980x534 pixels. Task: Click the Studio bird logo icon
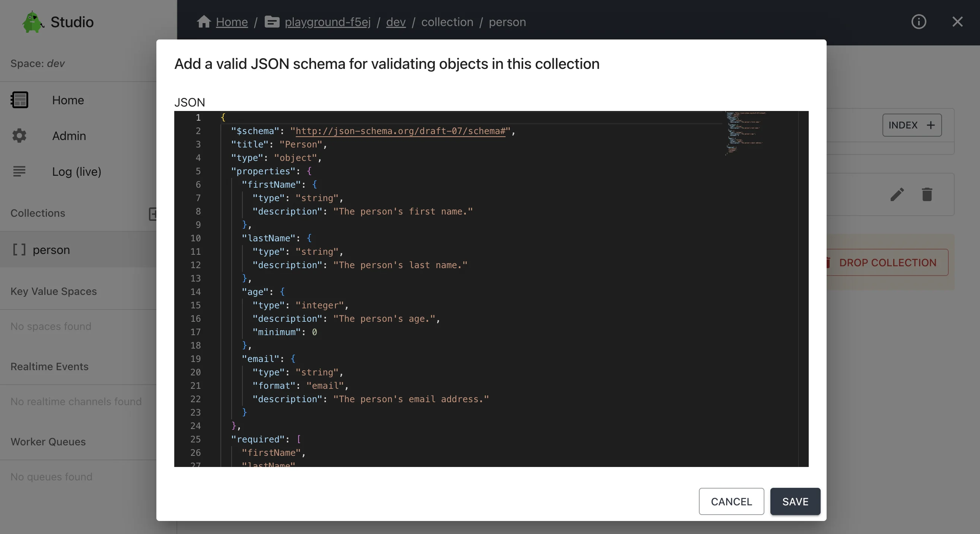33,22
